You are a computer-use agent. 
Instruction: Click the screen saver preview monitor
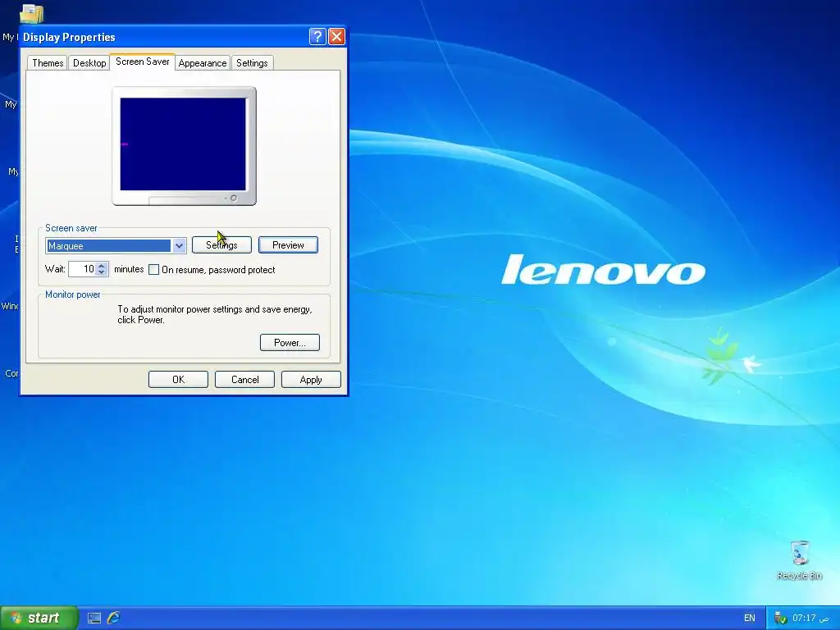point(184,146)
